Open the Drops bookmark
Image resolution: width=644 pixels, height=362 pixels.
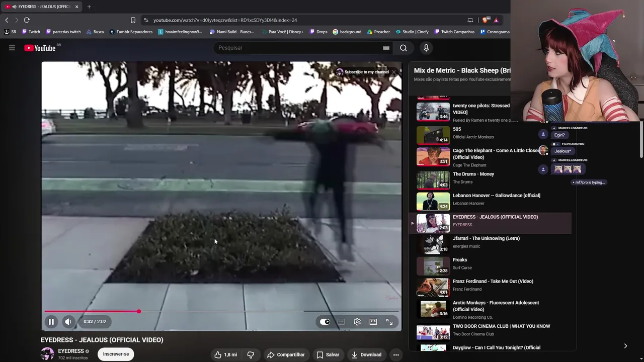(x=318, y=32)
